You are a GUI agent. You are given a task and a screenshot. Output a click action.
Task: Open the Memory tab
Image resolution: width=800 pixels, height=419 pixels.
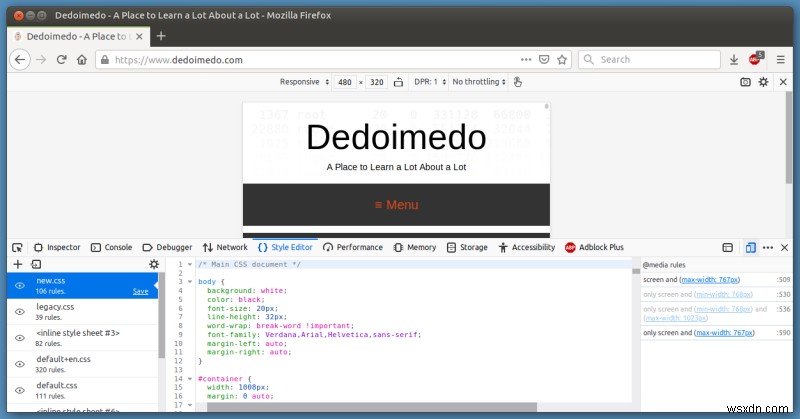(x=414, y=248)
